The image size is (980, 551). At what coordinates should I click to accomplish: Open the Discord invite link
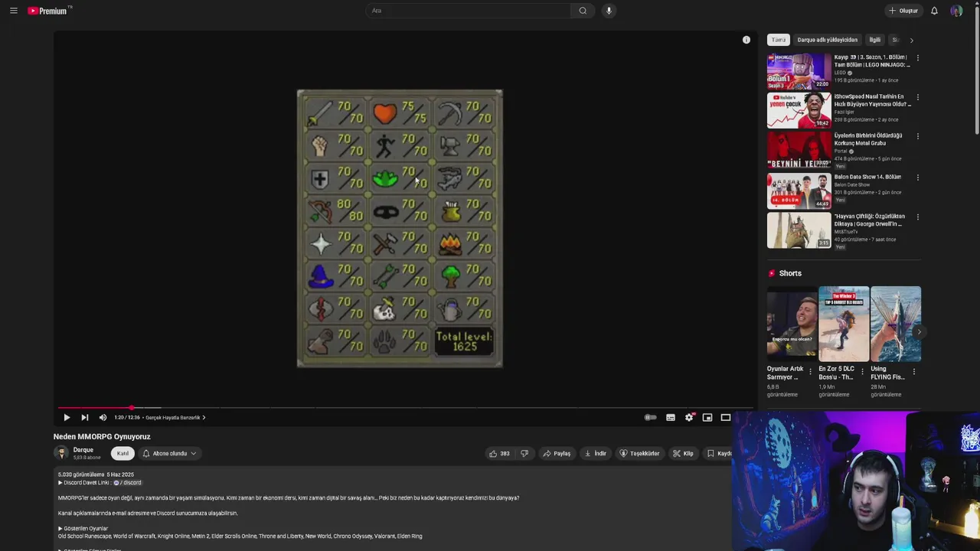(127, 483)
